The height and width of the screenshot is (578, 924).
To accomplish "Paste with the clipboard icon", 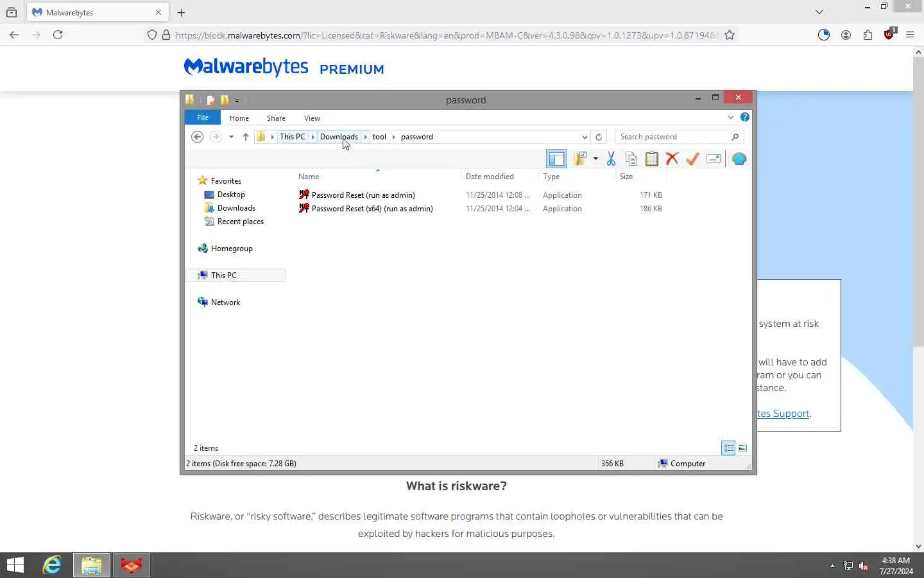I will (x=652, y=159).
